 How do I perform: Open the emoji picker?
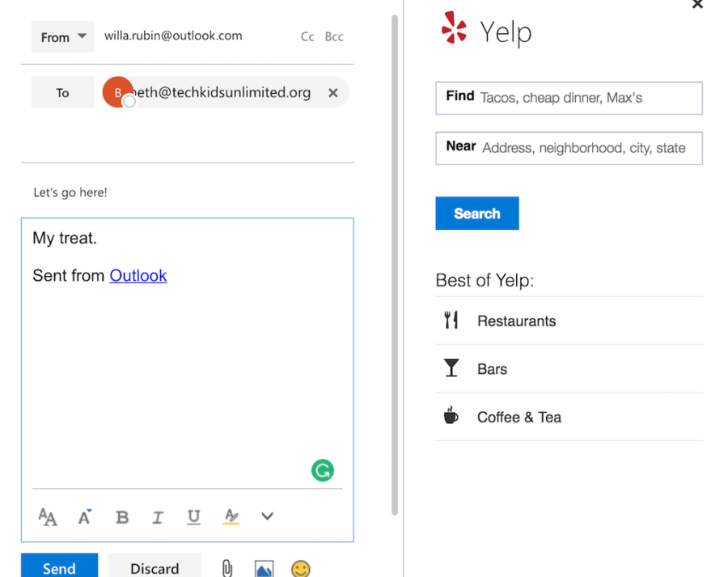click(300, 569)
